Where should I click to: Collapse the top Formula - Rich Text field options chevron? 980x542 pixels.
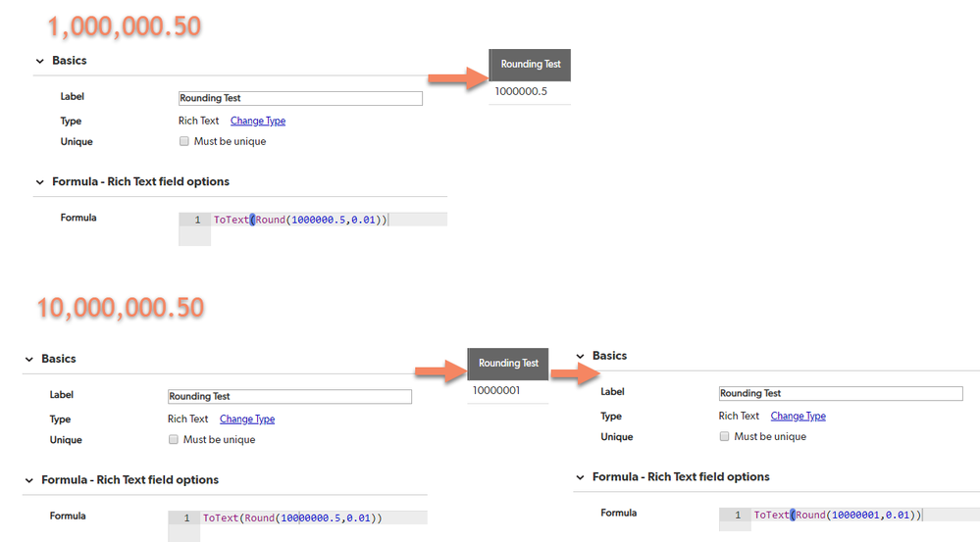click(40, 182)
